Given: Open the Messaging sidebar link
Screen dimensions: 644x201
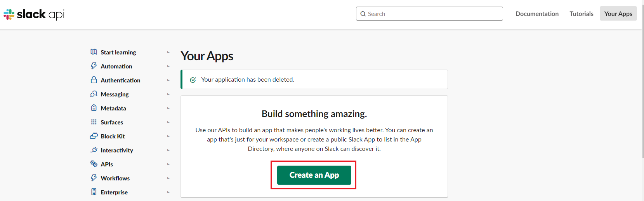Looking at the screenshot, I should coord(115,94).
